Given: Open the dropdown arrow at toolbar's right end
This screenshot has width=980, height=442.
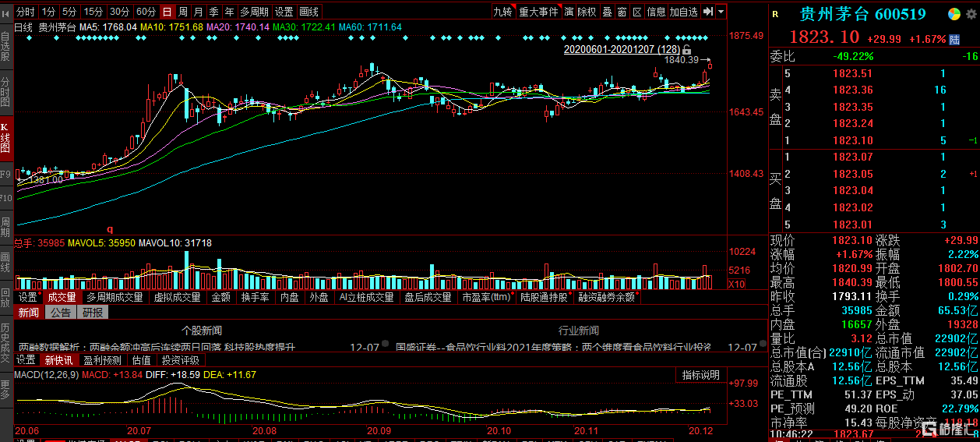Looking at the screenshot, I should [x=721, y=12].
